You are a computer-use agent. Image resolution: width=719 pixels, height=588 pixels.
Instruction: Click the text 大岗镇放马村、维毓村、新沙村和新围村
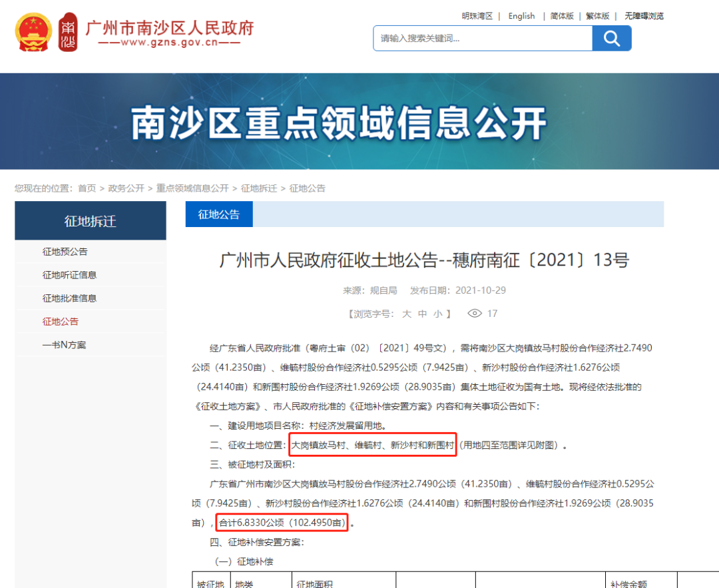(372, 445)
